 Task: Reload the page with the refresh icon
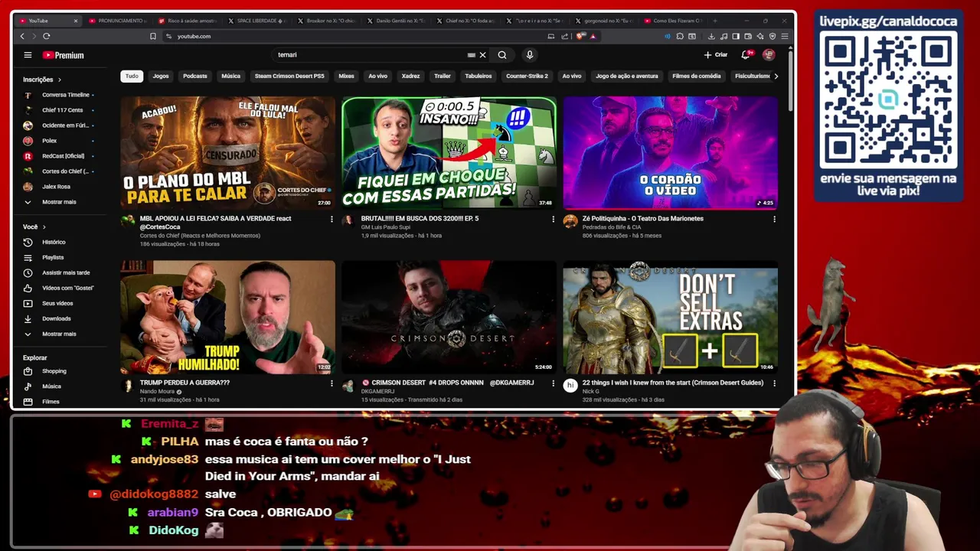tap(47, 36)
